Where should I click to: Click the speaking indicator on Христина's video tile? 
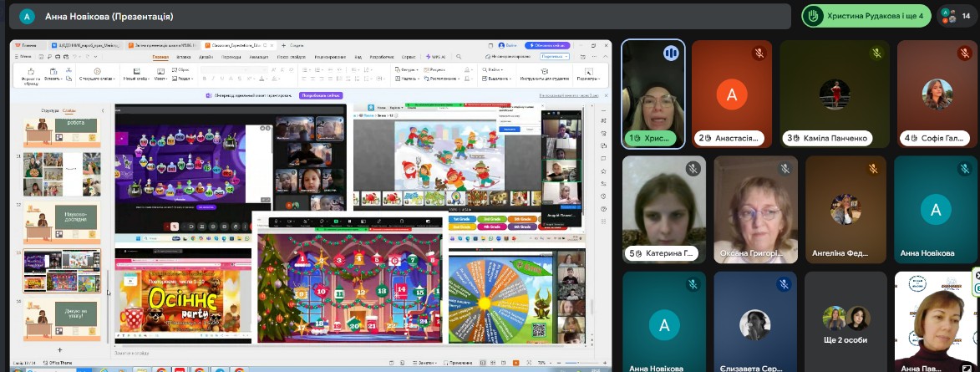click(x=670, y=54)
